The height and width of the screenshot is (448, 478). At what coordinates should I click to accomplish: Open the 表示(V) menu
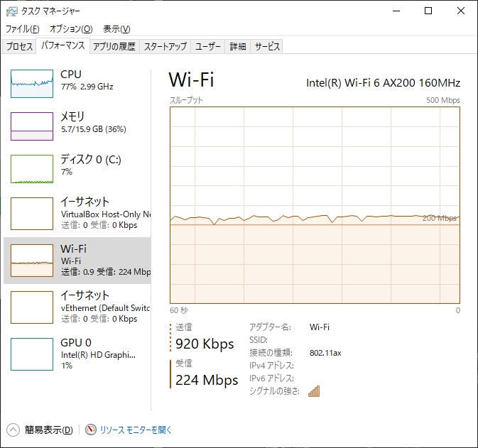click(x=116, y=29)
